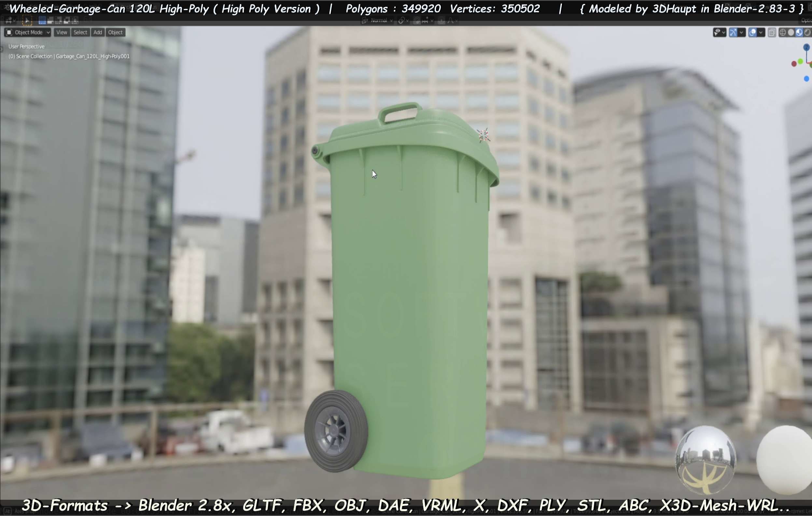Open the object visibility and selectability dropdown
812x516 pixels.
click(x=720, y=33)
